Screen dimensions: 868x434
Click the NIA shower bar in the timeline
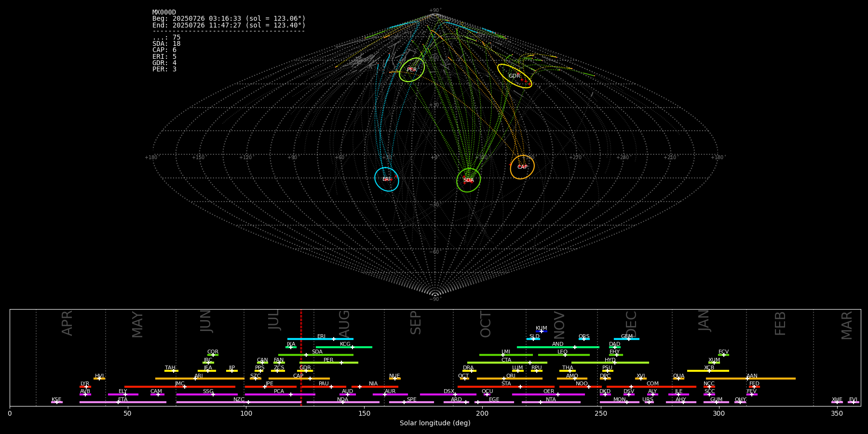tap(375, 387)
